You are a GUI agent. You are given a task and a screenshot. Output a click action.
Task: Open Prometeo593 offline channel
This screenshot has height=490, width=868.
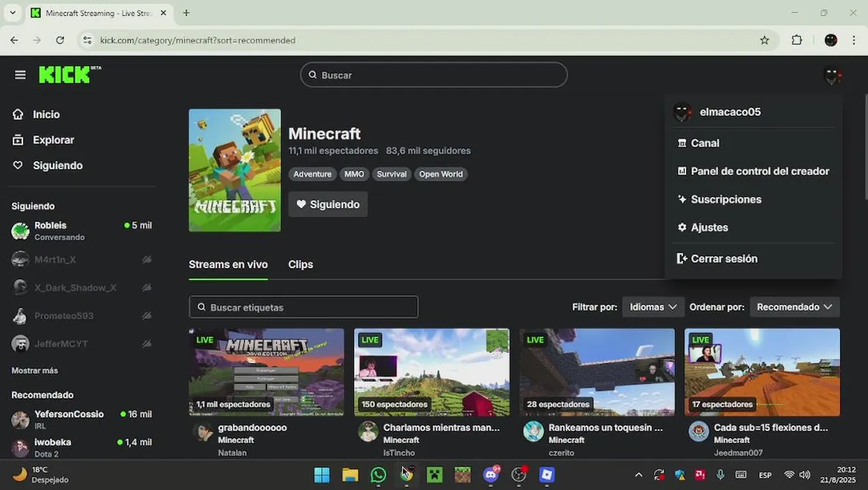click(82, 316)
